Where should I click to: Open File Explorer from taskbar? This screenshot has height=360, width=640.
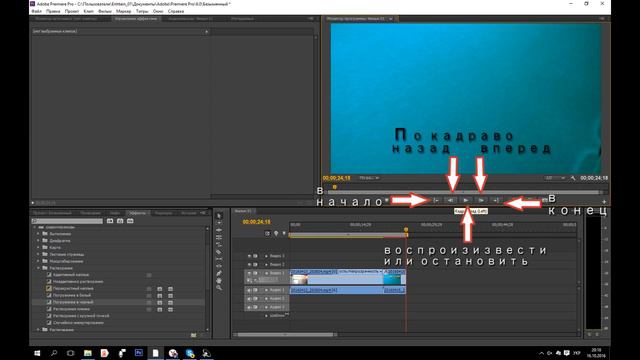(x=88, y=353)
